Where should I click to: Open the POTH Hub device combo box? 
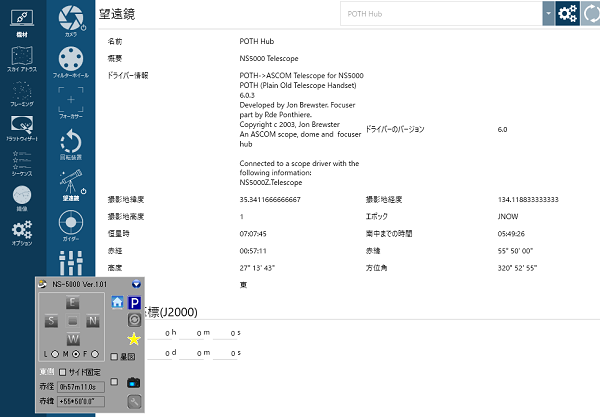coord(441,14)
